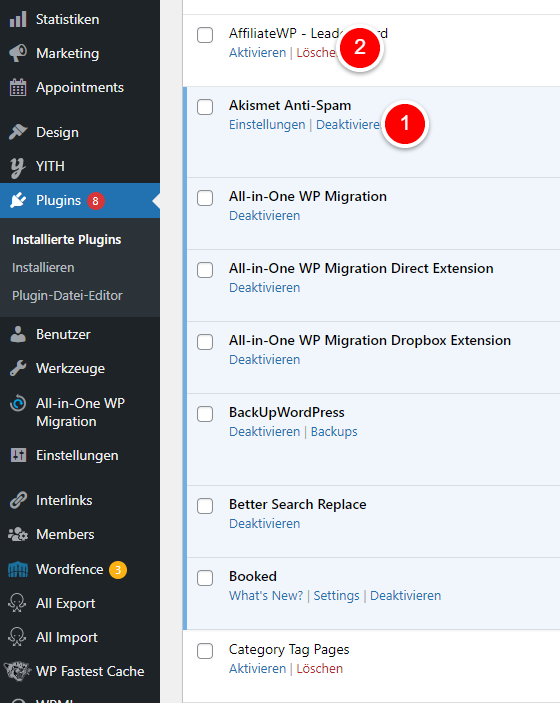The image size is (560, 703).
Task: Check the Migration Direct Extension checkbox
Action: tap(205, 270)
